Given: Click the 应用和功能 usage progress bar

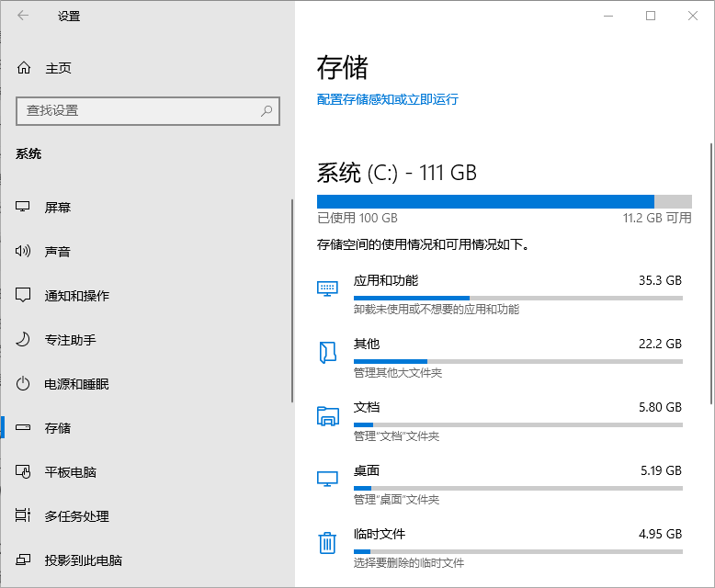Looking at the screenshot, I should [518, 298].
